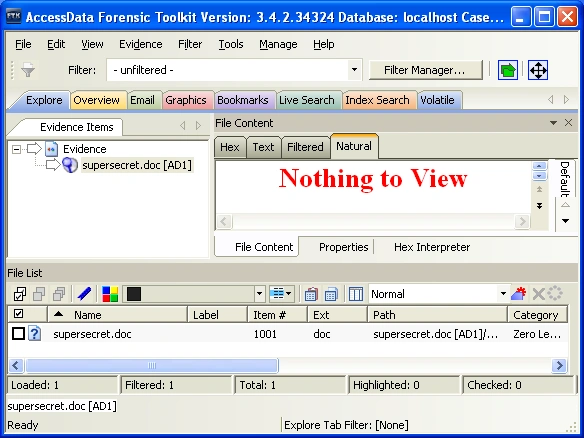Open the File menu
The height and width of the screenshot is (438, 584).
(23, 44)
